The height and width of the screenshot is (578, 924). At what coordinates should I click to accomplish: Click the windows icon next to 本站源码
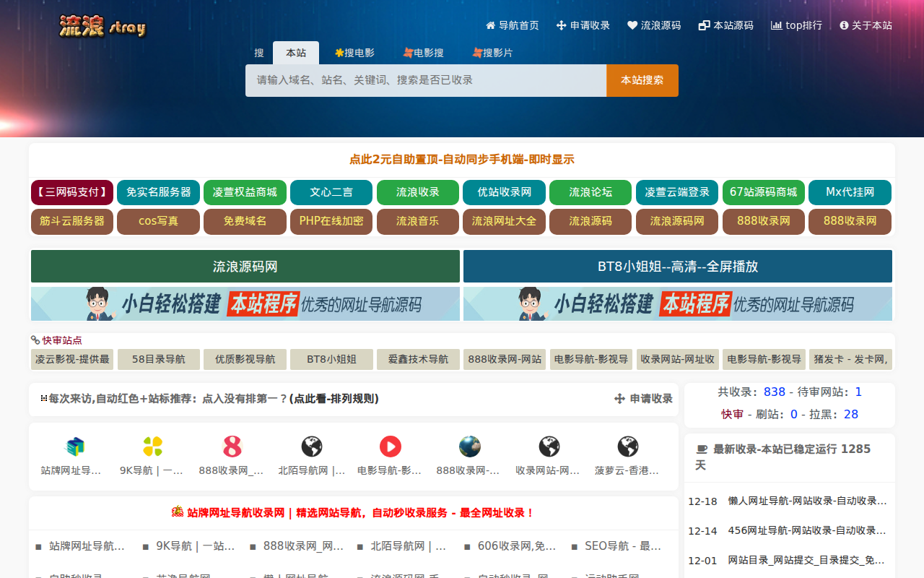point(702,25)
